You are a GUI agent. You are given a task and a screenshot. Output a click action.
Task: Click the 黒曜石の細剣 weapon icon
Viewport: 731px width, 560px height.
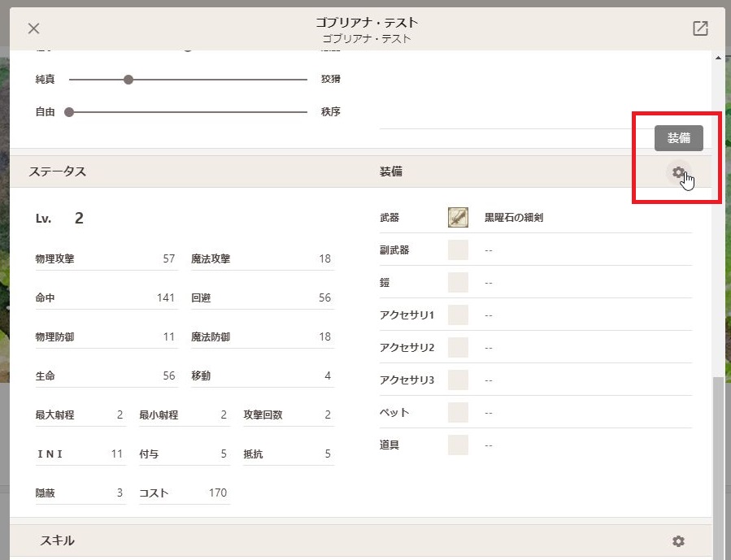458,217
